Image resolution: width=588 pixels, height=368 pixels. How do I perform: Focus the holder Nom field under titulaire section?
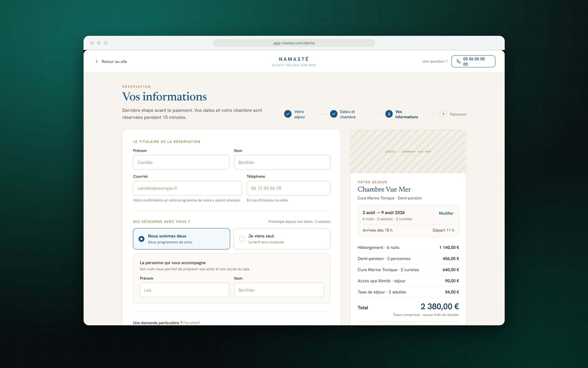point(282,162)
